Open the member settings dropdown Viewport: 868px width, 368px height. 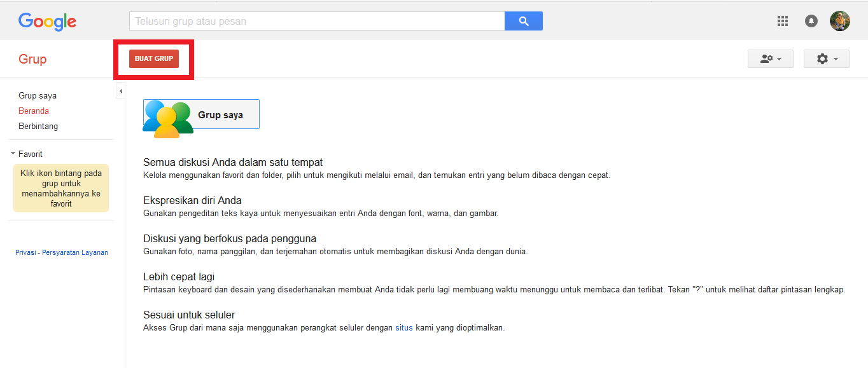pos(771,58)
